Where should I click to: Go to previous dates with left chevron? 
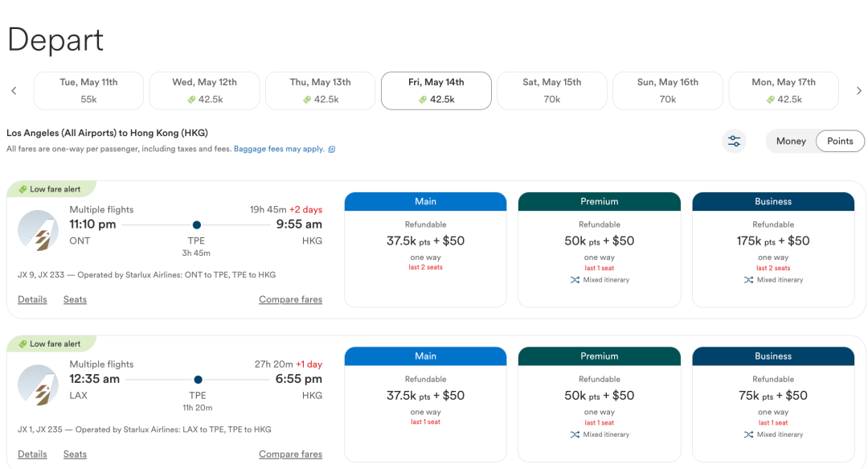pos(14,90)
